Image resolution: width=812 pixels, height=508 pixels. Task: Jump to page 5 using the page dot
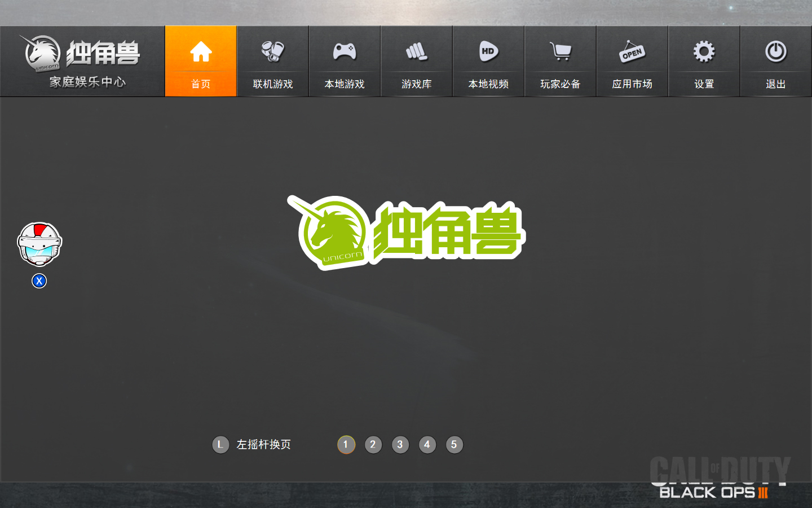click(x=454, y=445)
